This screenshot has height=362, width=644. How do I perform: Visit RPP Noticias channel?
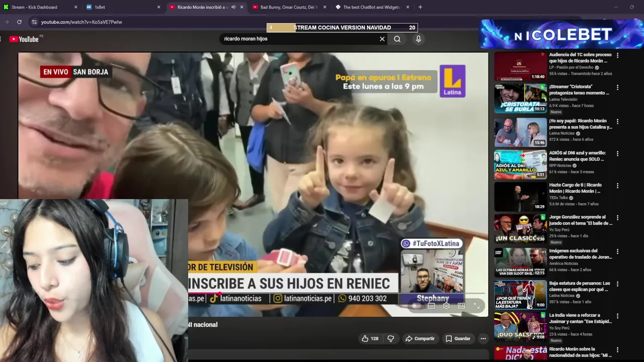click(x=560, y=165)
